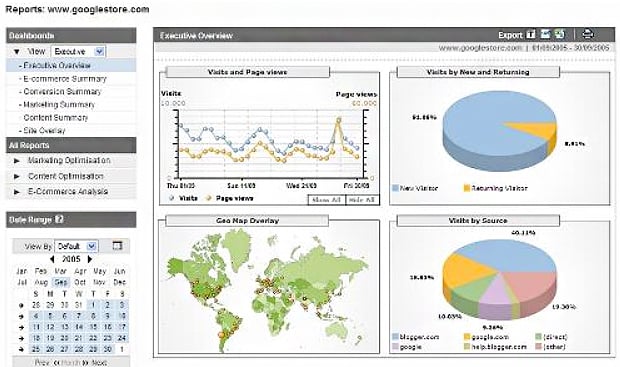Select week row arrow for 28–3
This screenshot has width=620, height=367.
coord(21,305)
